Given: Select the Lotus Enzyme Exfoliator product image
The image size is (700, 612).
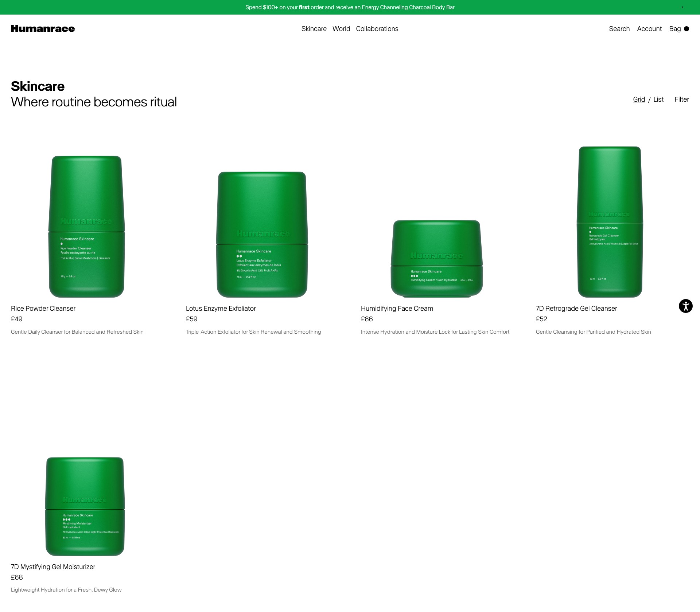Looking at the screenshot, I should pos(262,235).
